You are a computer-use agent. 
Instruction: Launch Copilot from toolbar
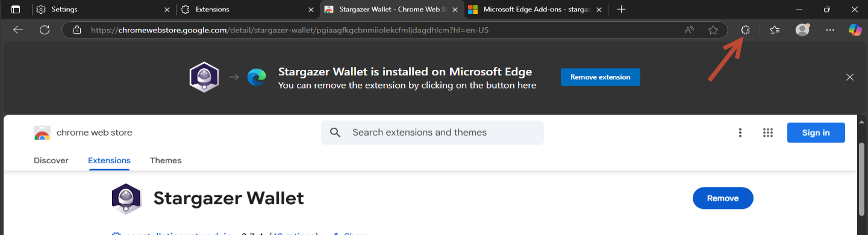[855, 30]
